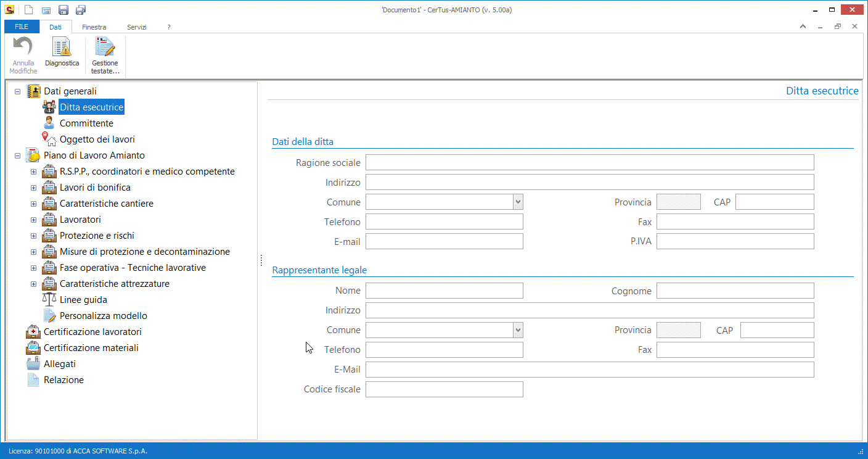Image resolution: width=868 pixels, height=459 pixels.
Task: Switch to the Finestra tab
Action: (x=94, y=27)
